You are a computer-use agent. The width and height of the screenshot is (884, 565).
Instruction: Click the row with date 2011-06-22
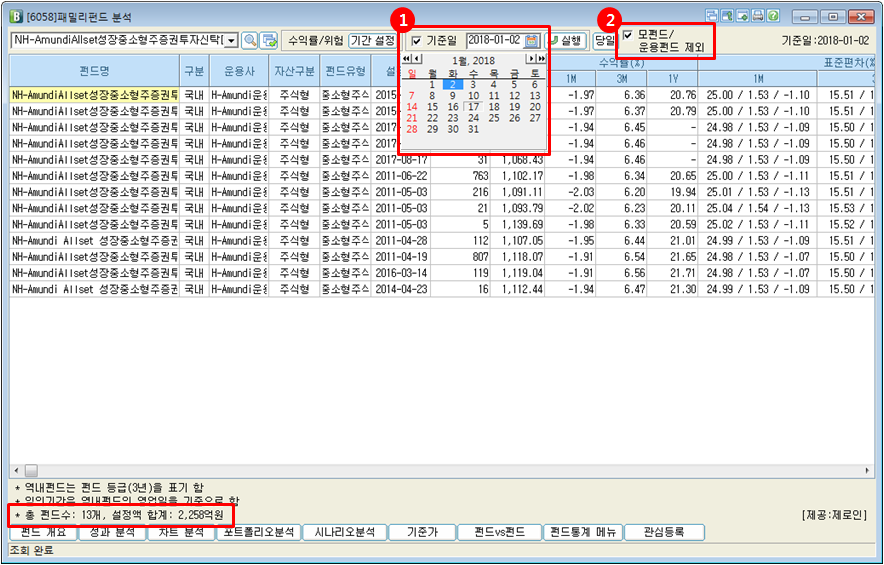pyautogui.click(x=441, y=176)
